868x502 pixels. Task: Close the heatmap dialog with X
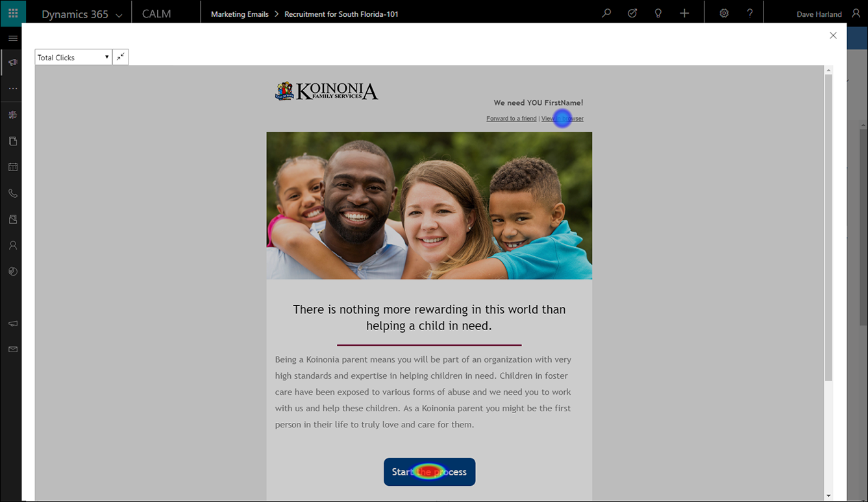click(x=833, y=36)
